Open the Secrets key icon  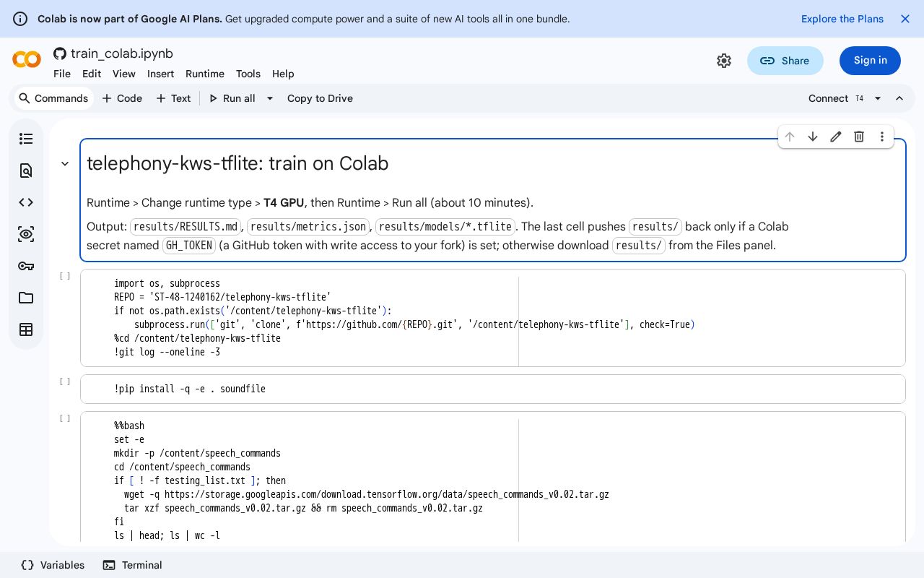pyautogui.click(x=26, y=266)
